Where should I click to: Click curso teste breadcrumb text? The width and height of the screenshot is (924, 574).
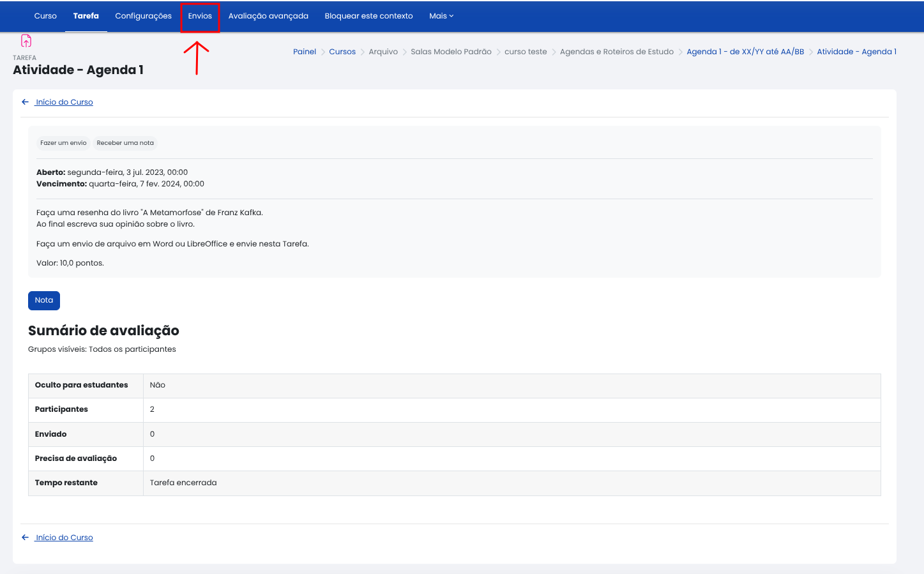click(x=526, y=52)
